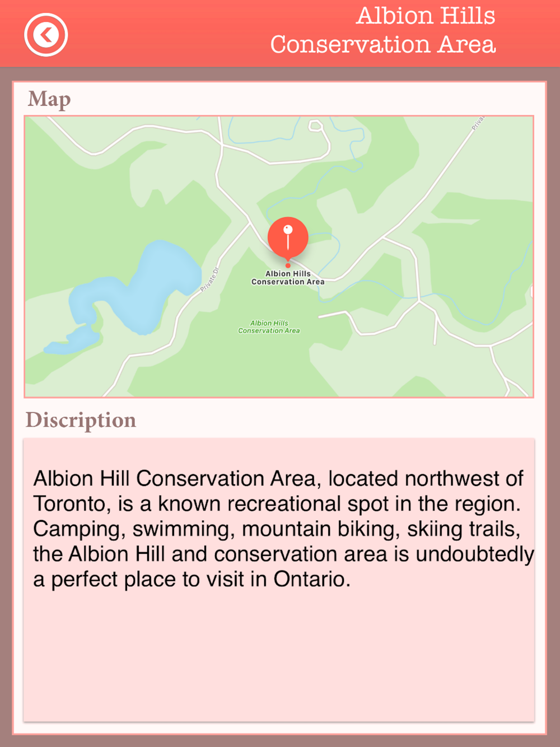Tap the partial Priva road label at map corner

point(477,123)
